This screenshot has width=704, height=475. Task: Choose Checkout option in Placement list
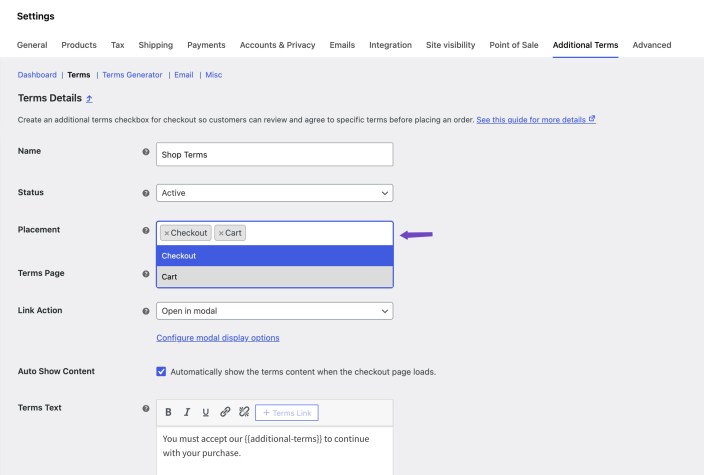point(275,256)
